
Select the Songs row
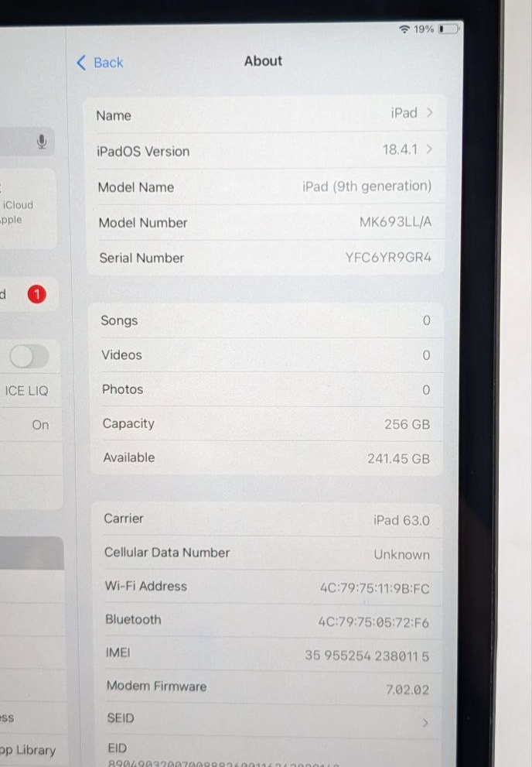(x=266, y=320)
